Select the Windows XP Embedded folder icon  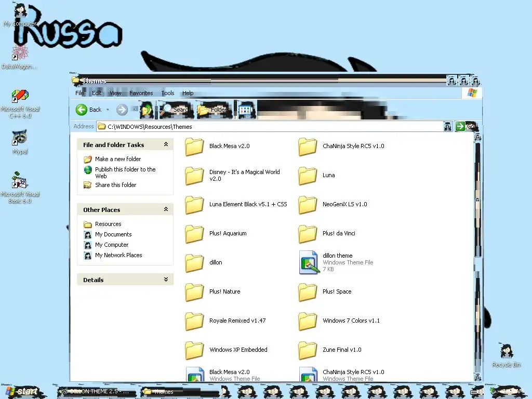click(194, 350)
